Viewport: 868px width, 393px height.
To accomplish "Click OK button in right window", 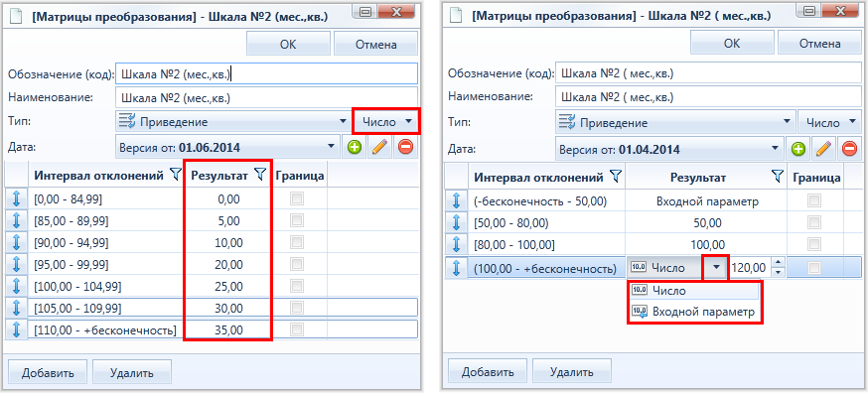I will point(732,44).
